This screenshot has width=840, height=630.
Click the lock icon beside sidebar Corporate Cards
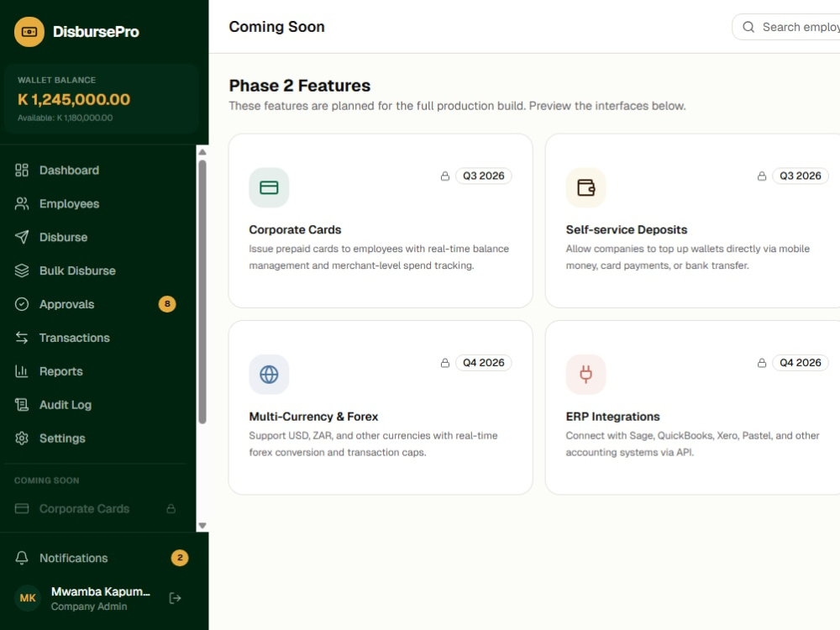pyautogui.click(x=171, y=508)
